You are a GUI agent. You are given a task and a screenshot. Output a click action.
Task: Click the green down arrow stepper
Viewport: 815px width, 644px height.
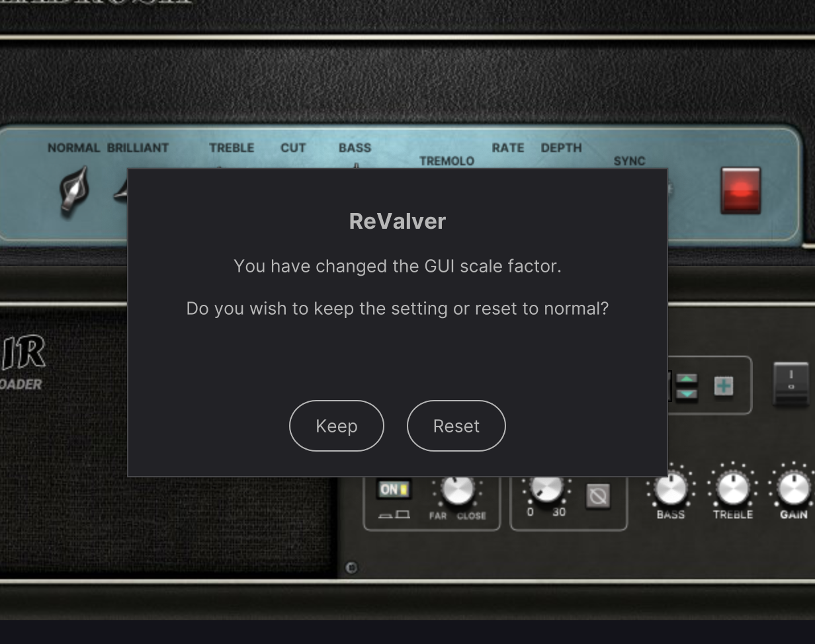click(687, 393)
